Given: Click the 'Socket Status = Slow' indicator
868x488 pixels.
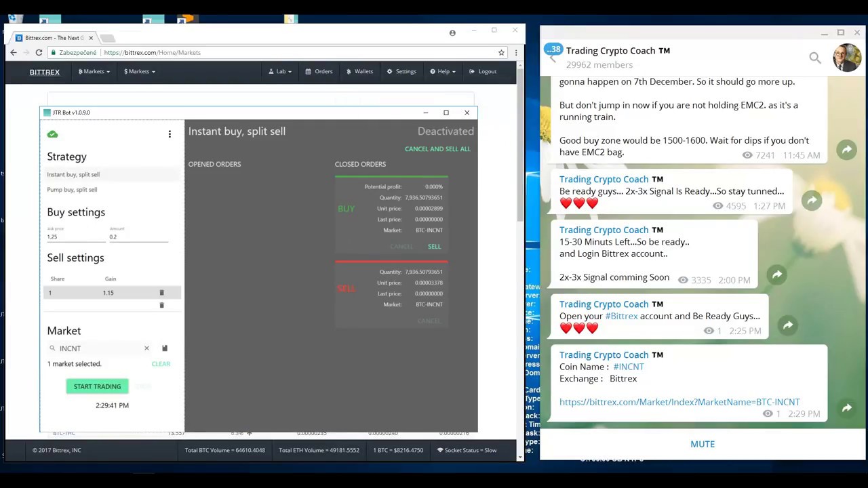Looking at the screenshot, I should pyautogui.click(x=467, y=450).
